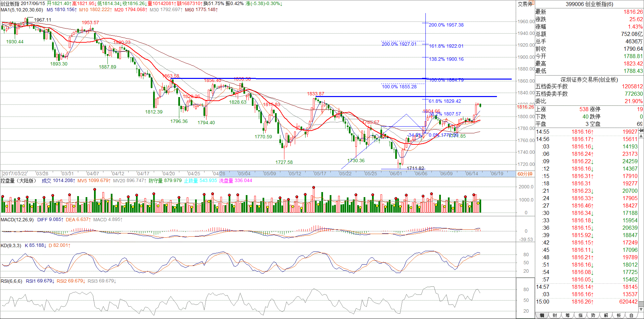The image size is (644, 319).
Task: Select the 指 index tab
Action: tap(580, 315)
